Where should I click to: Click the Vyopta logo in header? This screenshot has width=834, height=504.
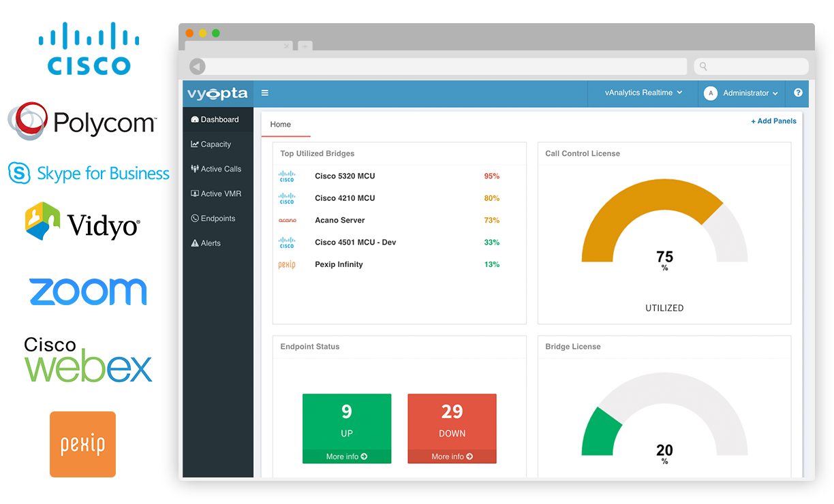(x=217, y=93)
